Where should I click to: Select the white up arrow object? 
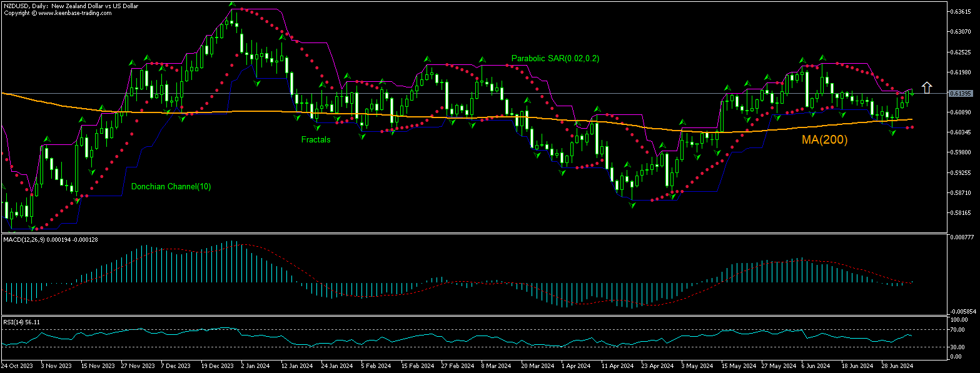(927, 87)
